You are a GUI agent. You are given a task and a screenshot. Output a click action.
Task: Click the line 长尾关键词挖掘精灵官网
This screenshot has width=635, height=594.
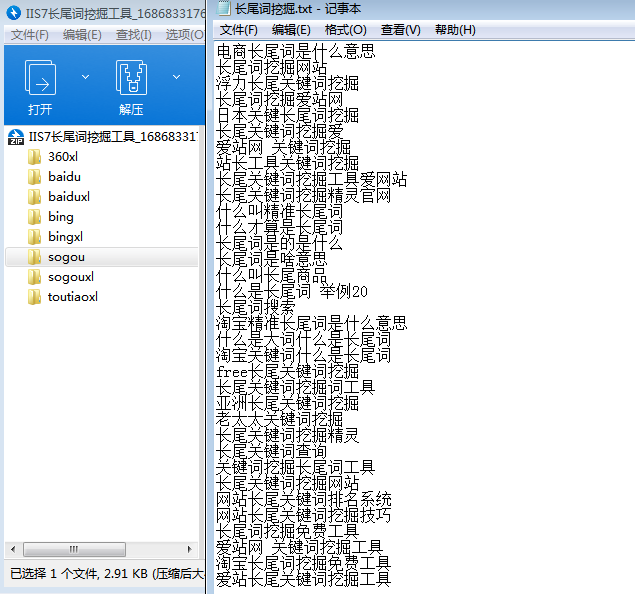tap(303, 196)
